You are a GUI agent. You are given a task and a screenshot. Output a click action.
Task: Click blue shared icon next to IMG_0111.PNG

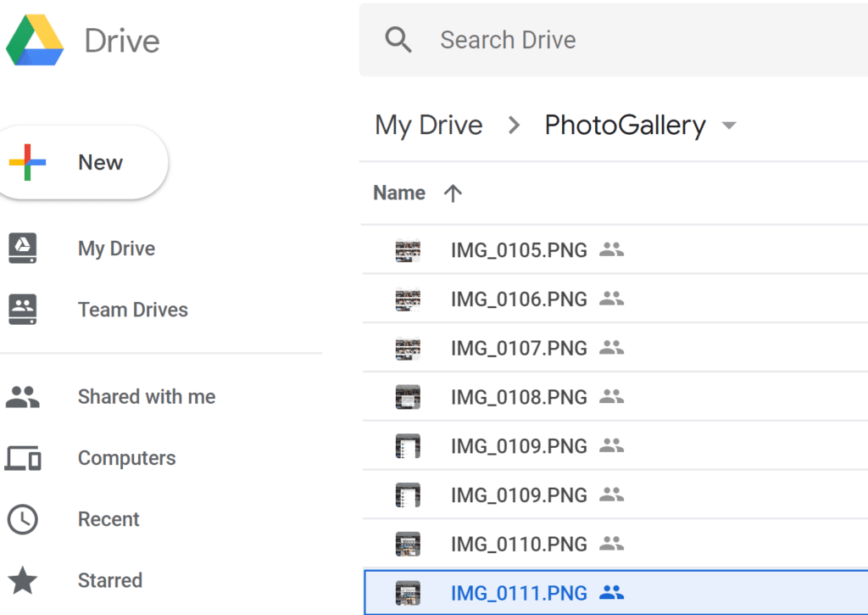pyautogui.click(x=612, y=592)
